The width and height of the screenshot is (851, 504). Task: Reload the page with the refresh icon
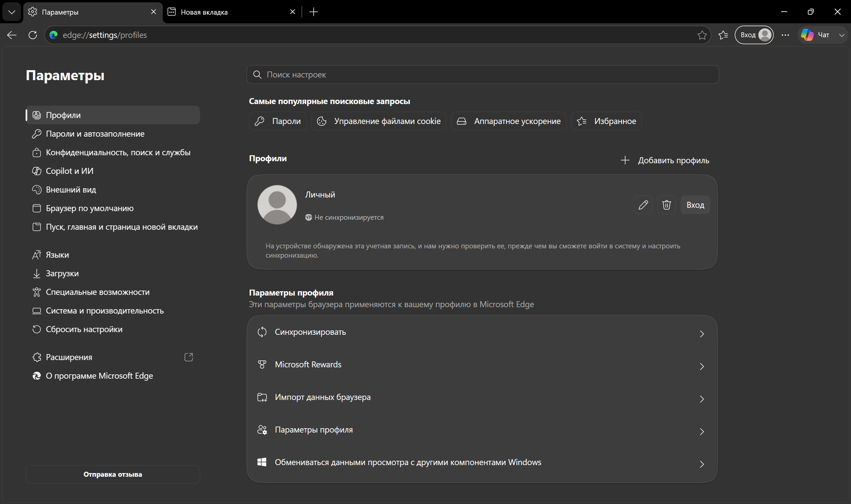click(x=33, y=35)
